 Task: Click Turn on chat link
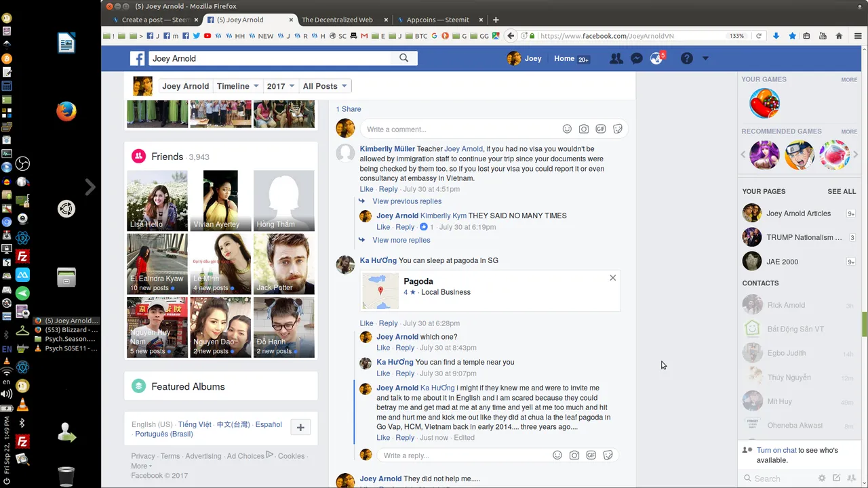[776, 450]
